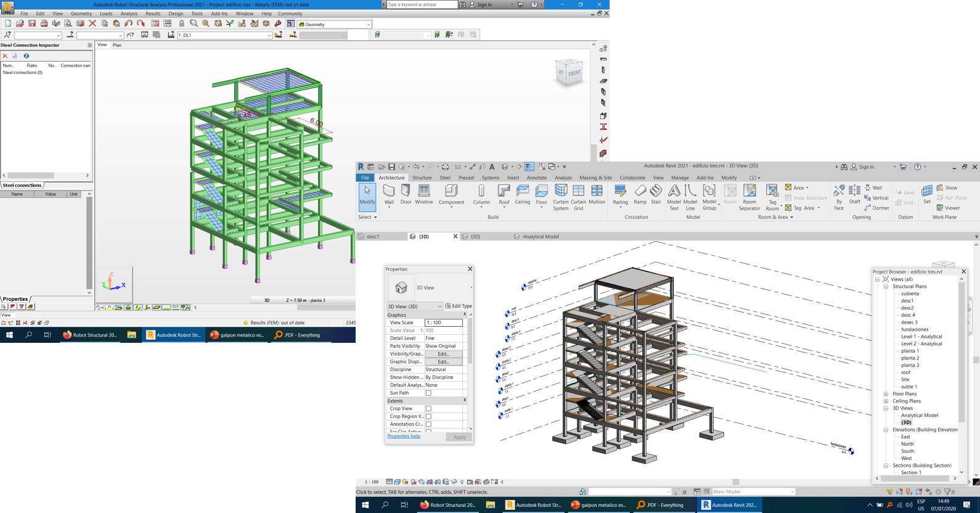The image size is (980, 513).
Task: Pick the Mullion tool
Action: [597, 194]
